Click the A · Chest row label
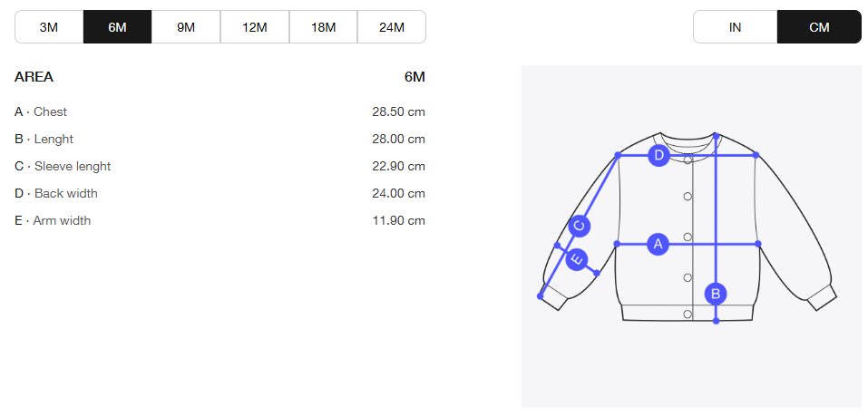 point(41,112)
